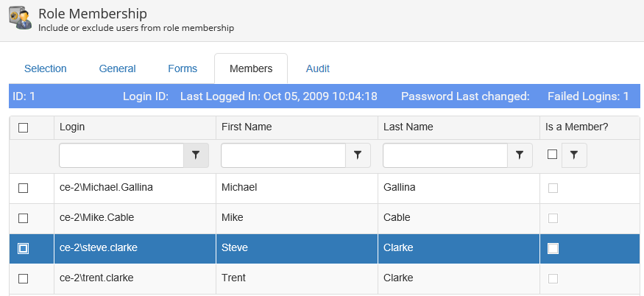Go to the Forms tab
Image resolution: width=644 pixels, height=296 pixels.
pyautogui.click(x=183, y=68)
